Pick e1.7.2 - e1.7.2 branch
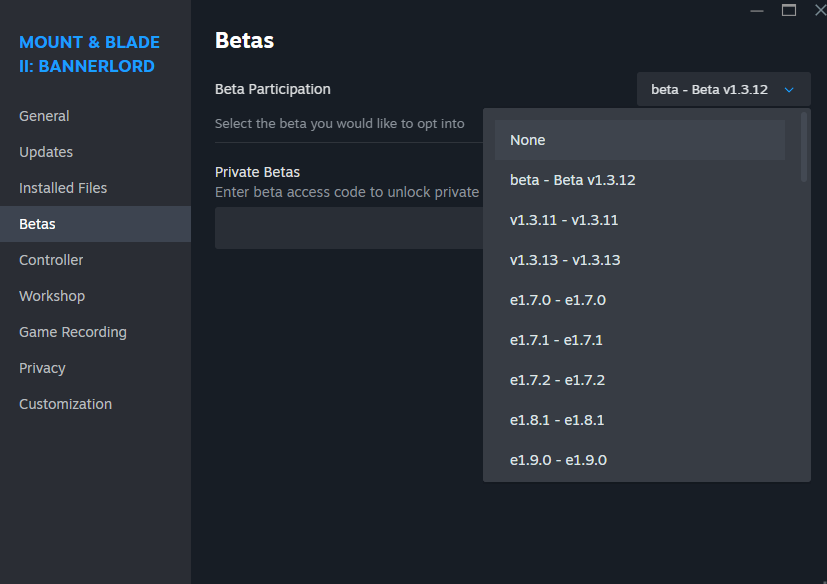Image resolution: width=827 pixels, height=584 pixels. [x=639, y=380]
